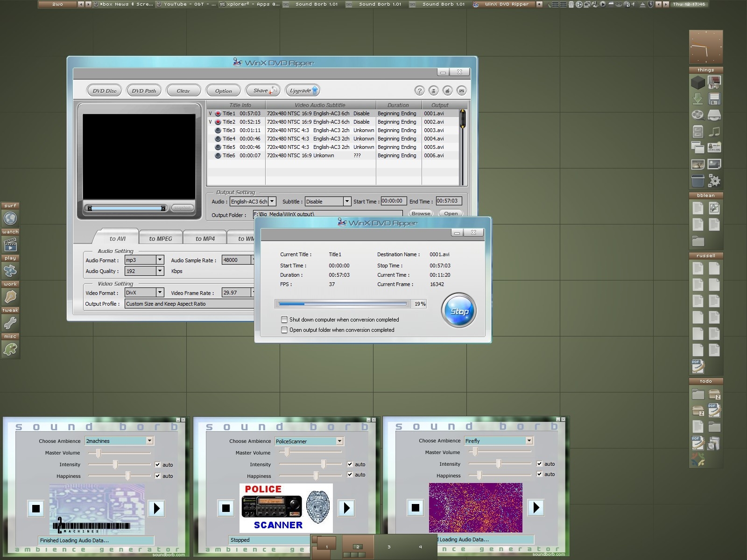
Task: Open the stacked windows icon in things panel
Action: [698, 147]
